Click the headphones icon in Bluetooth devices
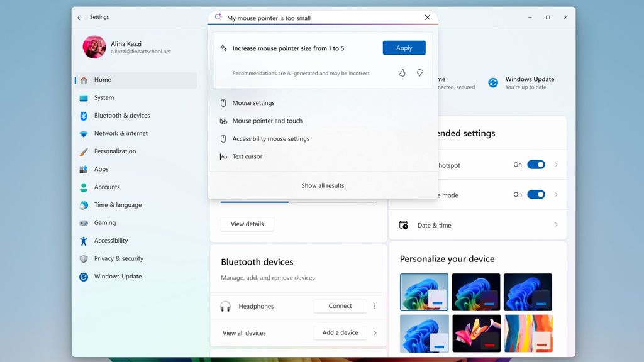Screen dimensions: 644x362 [x=225, y=306]
